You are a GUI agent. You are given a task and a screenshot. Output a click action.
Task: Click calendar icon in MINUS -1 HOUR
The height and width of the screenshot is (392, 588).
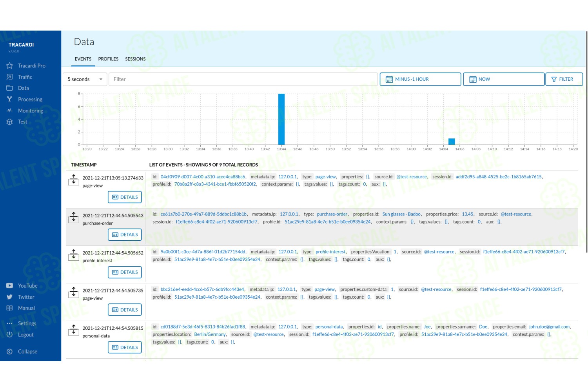pos(389,79)
